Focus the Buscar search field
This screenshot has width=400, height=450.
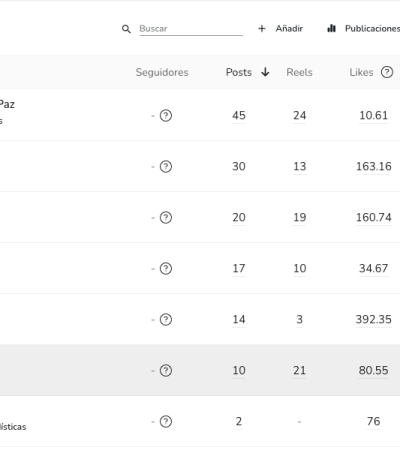191,29
